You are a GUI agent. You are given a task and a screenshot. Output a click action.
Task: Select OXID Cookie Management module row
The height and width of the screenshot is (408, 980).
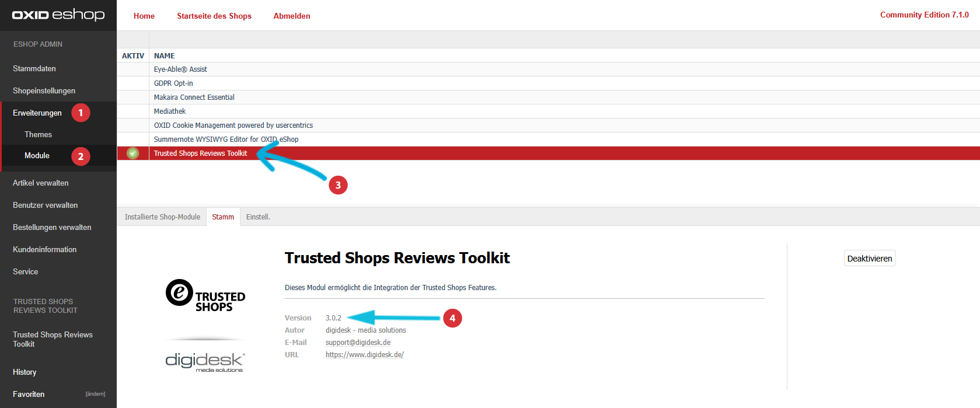coord(548,125)
